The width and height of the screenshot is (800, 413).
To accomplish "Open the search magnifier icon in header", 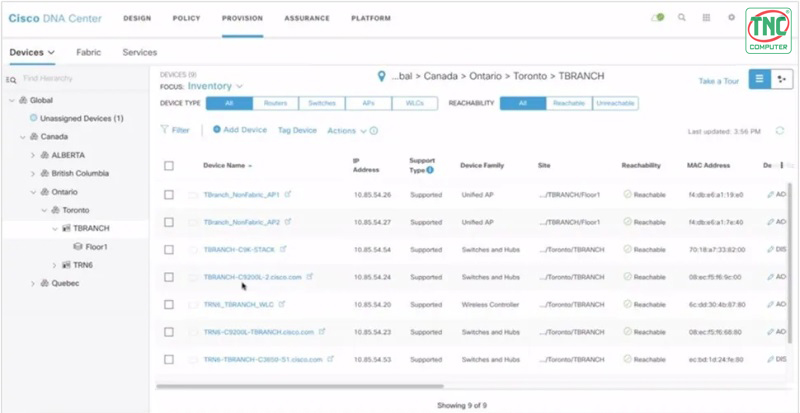I will 682,17.
